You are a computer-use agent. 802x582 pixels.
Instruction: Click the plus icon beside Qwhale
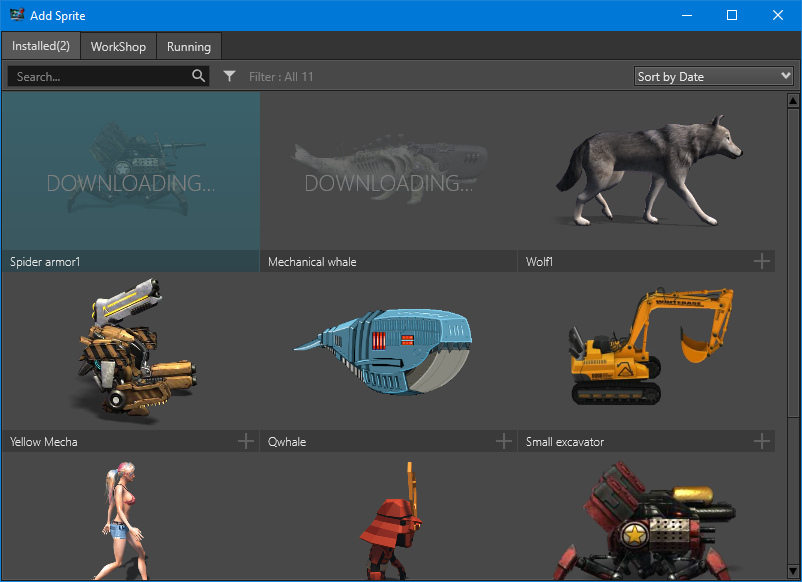pyautogui.click(x=504, y=441)
